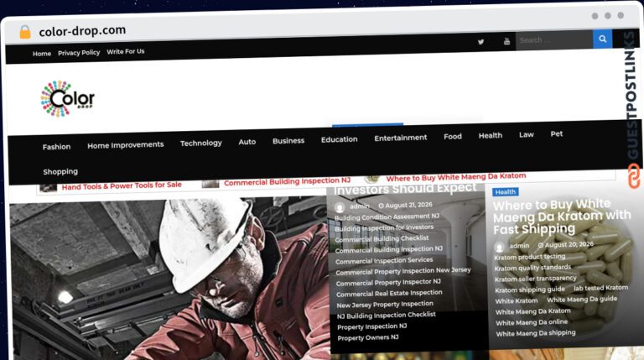Open the Privacy Policy link
The image size is (644, 360).
coord(79,53)
